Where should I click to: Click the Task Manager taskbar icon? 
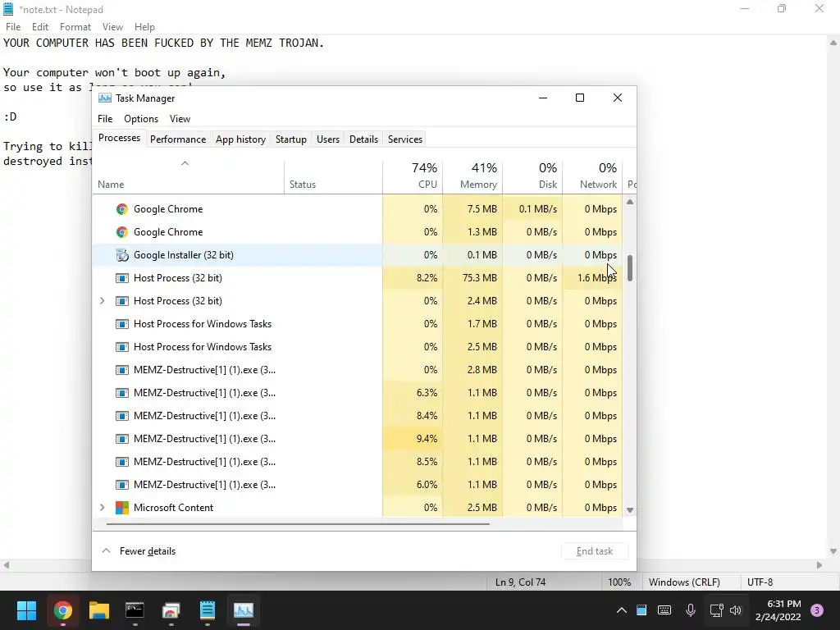(243, 610)
